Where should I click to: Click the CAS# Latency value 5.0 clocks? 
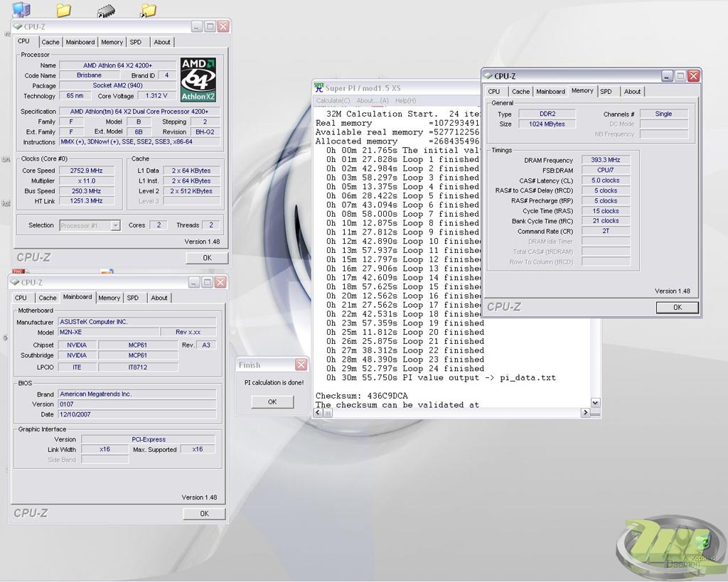pyautogui.click(x=606, y=180)
